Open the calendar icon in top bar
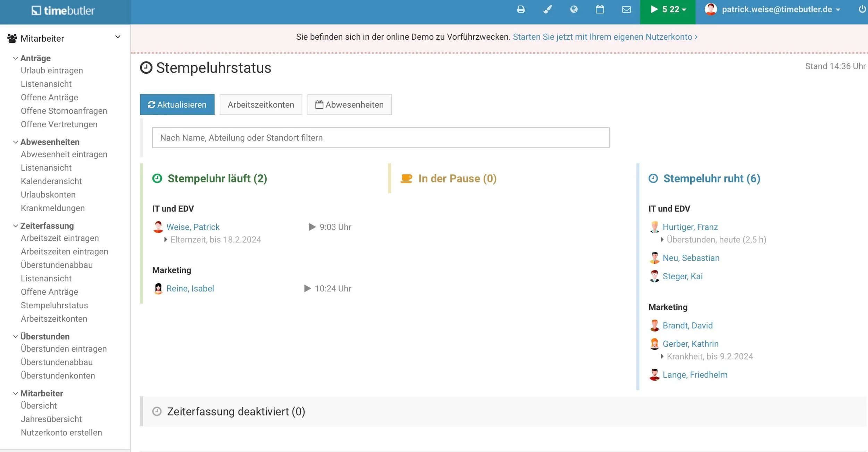The image size is (868, 452). 600,9
